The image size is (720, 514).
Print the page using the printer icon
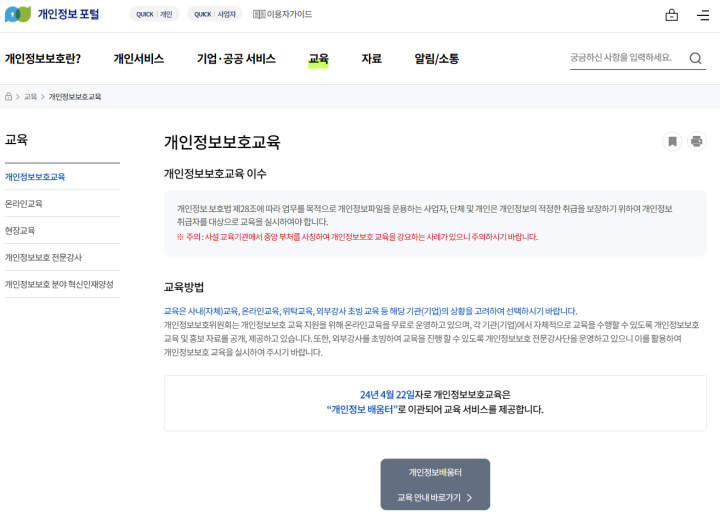pyautogui.click(x=697, y=141)
